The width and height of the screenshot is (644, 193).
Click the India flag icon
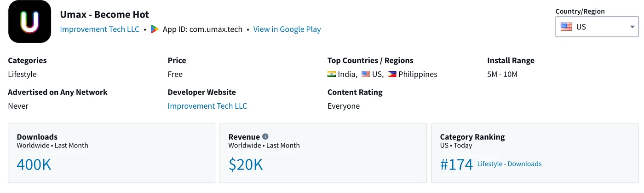pos(332,74)
